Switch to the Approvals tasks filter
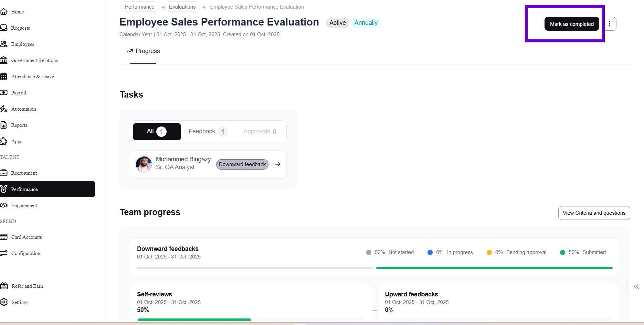The width and height of the screenshot is (644, 325). point(260,132)
